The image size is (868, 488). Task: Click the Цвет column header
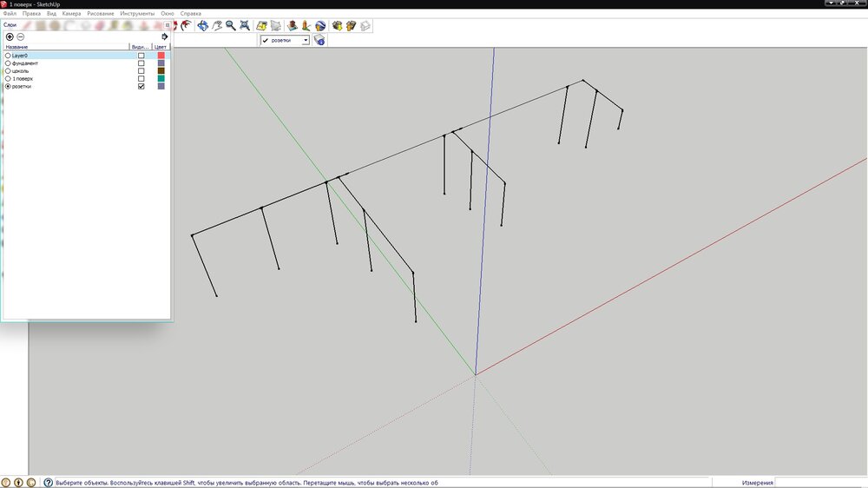[x=161, y=47]
